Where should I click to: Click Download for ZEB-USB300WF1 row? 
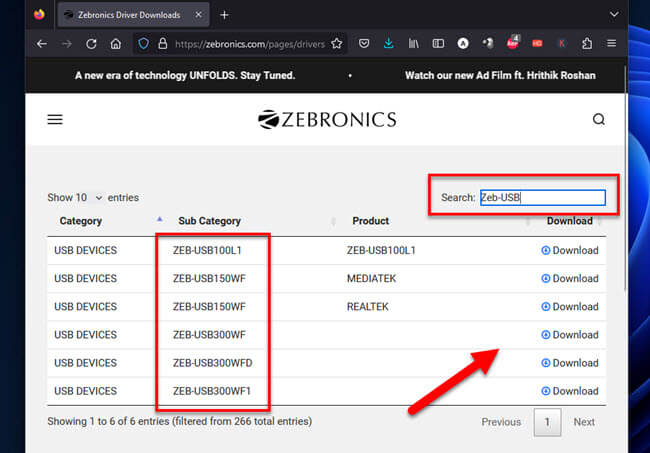point(570,391)
